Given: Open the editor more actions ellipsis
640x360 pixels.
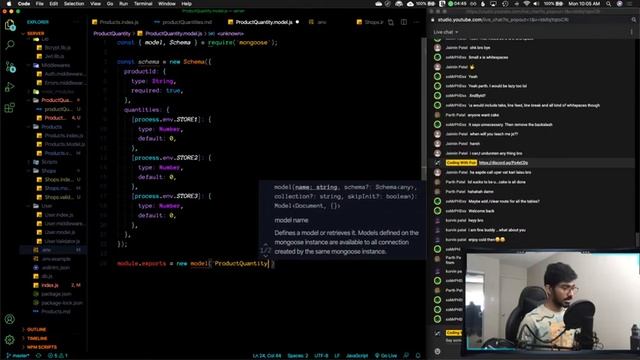Looking at the screenshot, I should click(416, 22).
